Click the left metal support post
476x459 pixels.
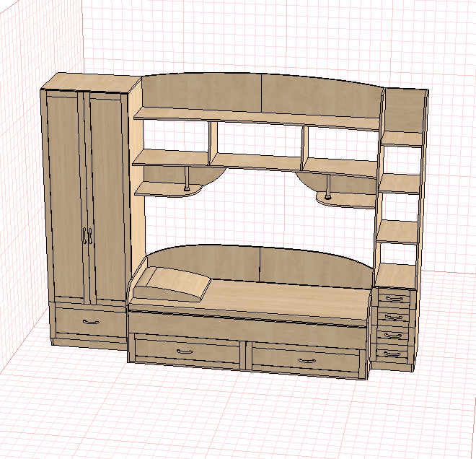pos(187,178)
